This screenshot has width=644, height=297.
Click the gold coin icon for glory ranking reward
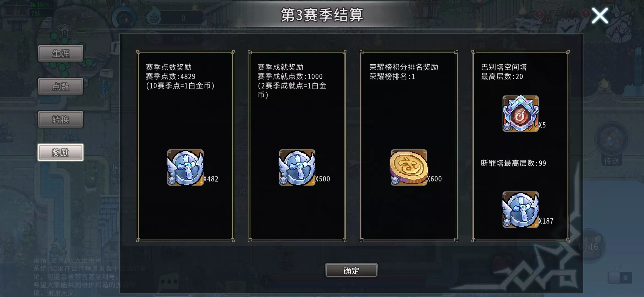(x=409, y=167)
